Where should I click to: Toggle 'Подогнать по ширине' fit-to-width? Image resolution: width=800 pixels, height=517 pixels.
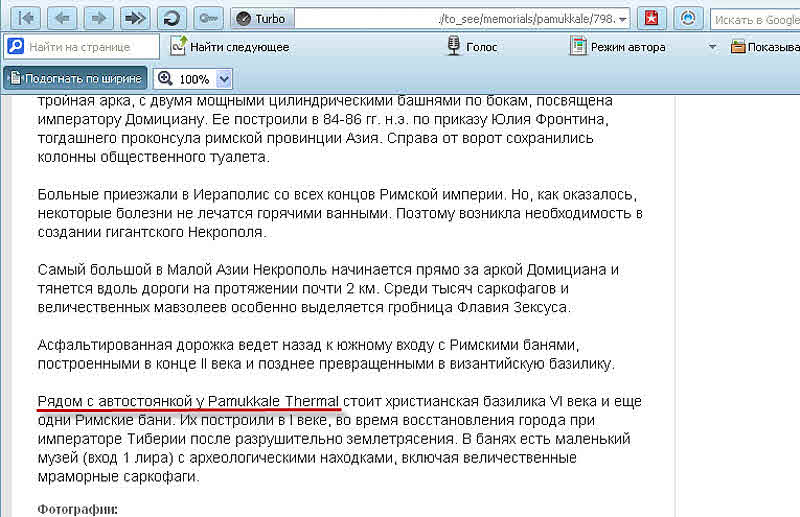click(76, 78)
